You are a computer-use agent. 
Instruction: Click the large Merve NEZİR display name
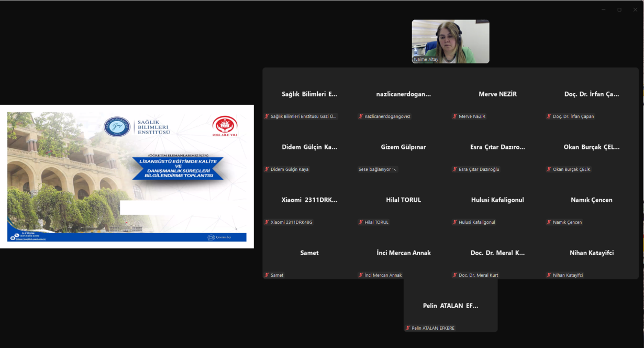pyautogui.click(x=497, y=94)
